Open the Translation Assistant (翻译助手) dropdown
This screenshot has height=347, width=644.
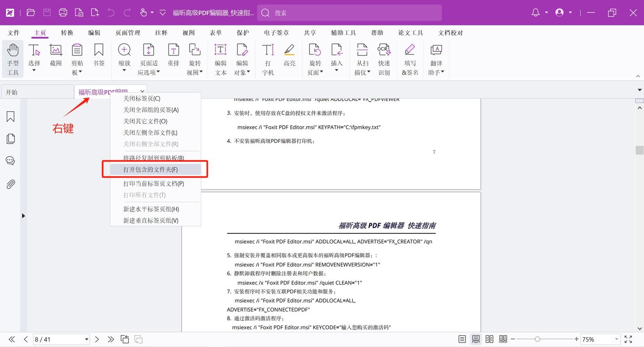coord(443,72)
